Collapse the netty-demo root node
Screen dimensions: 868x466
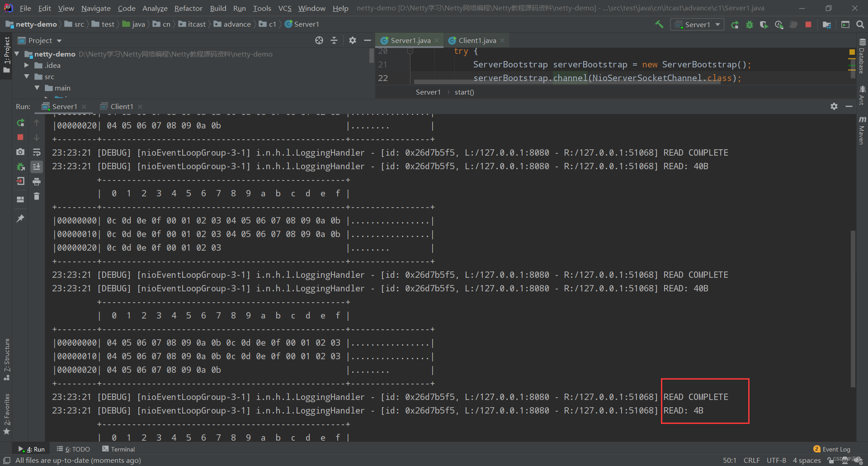pyautogui.click(x=17, y=54)
